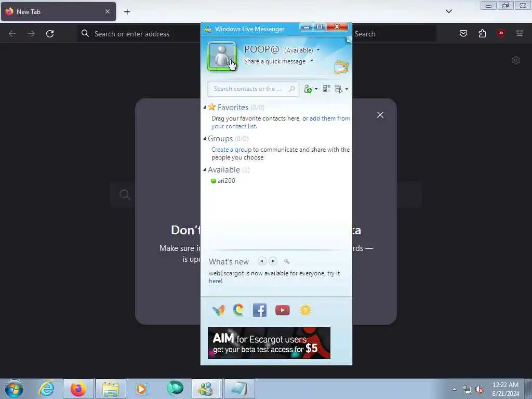Image resolution: width=532 pixels, height=399 pixels.
Task: Click the Firefox forward arrow
Action: click(x=31, y=34)
